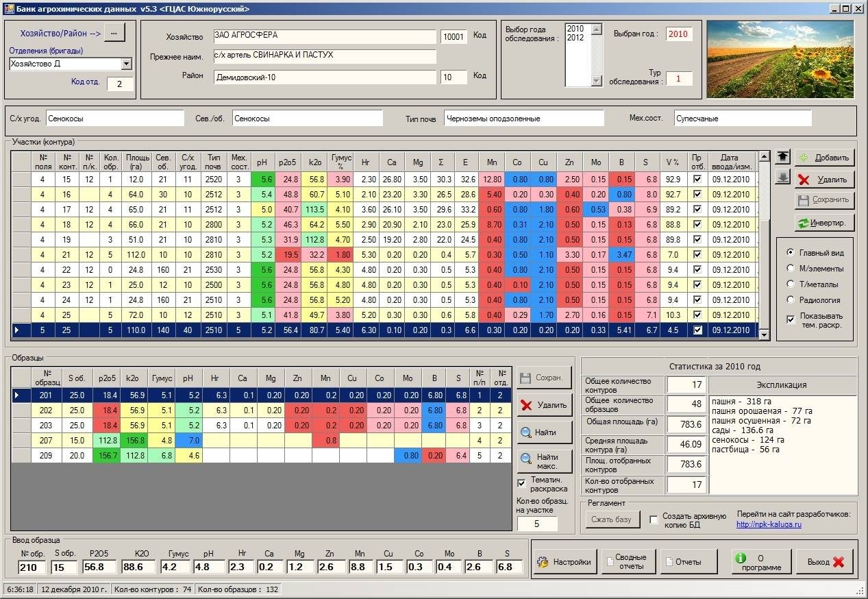Click the Кол-во образц. на участке field
868x599 pixels.
pyautogui.click(x=537, y=524)
